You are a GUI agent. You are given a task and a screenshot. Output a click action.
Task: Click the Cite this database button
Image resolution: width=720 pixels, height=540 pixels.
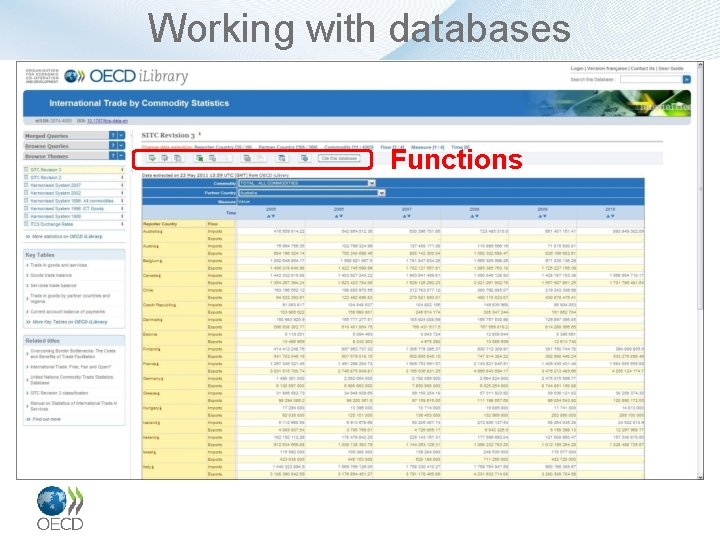tap(339, 158)
